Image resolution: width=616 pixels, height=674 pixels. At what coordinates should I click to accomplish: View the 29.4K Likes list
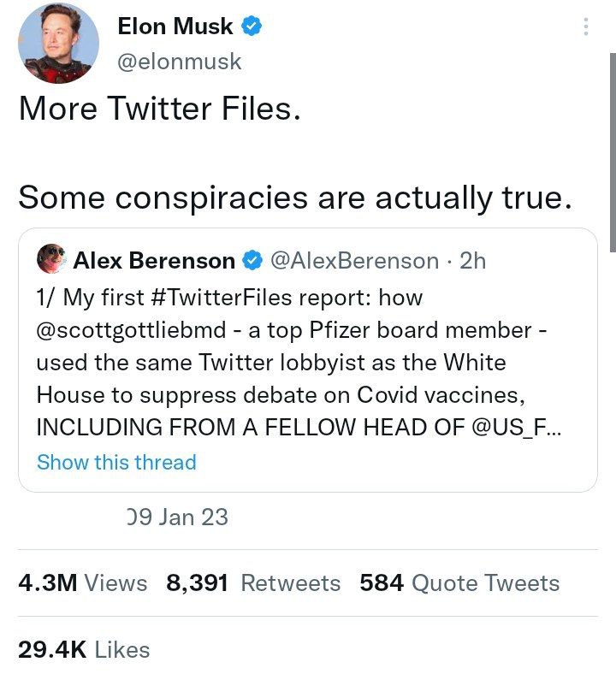pyautogui.click(x=84, y=650)
